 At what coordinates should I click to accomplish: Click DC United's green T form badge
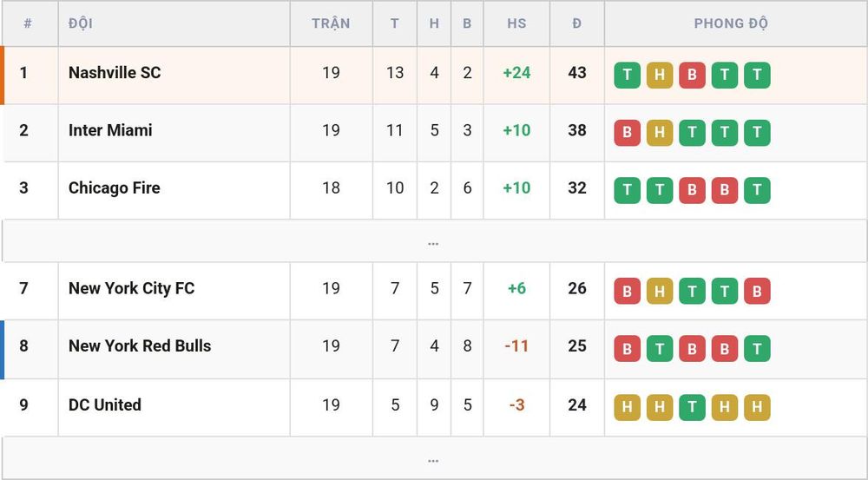coord(692,407)
